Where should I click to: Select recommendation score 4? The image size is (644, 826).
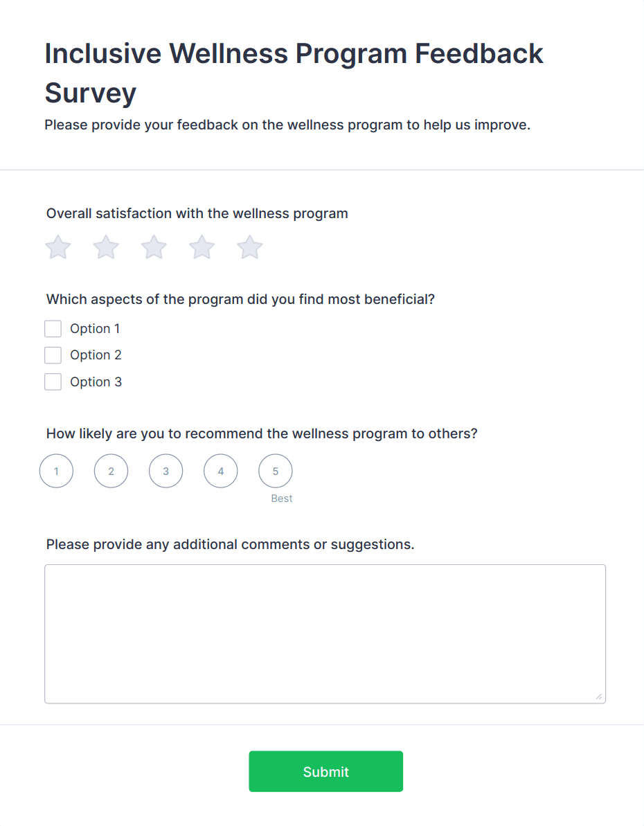(x=221, y=472)
